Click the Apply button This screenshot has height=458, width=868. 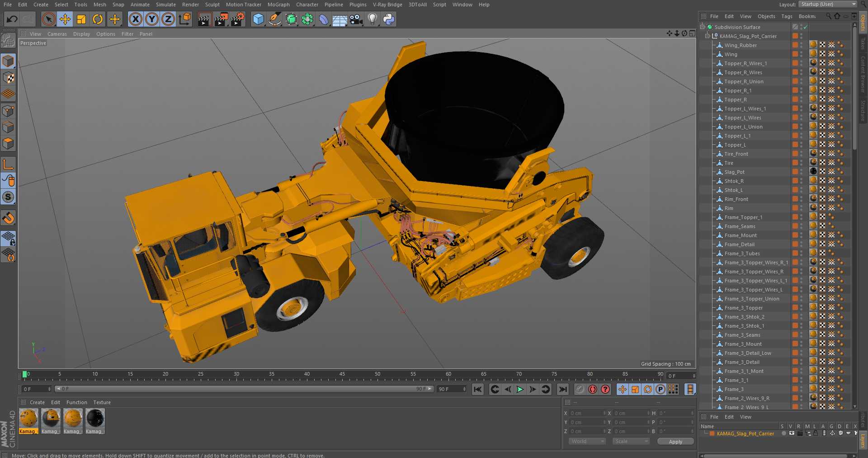pyautogui.click(x=675, y=442)
